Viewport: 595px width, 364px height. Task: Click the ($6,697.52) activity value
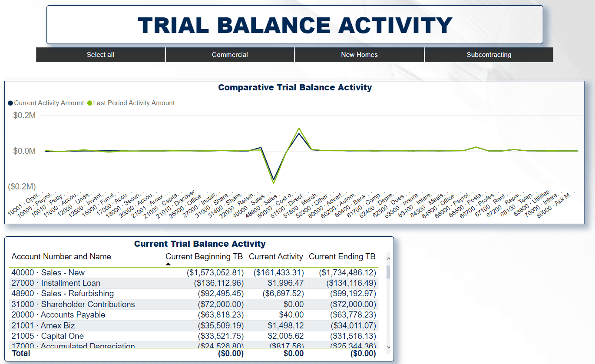click(x=283, y=294)
